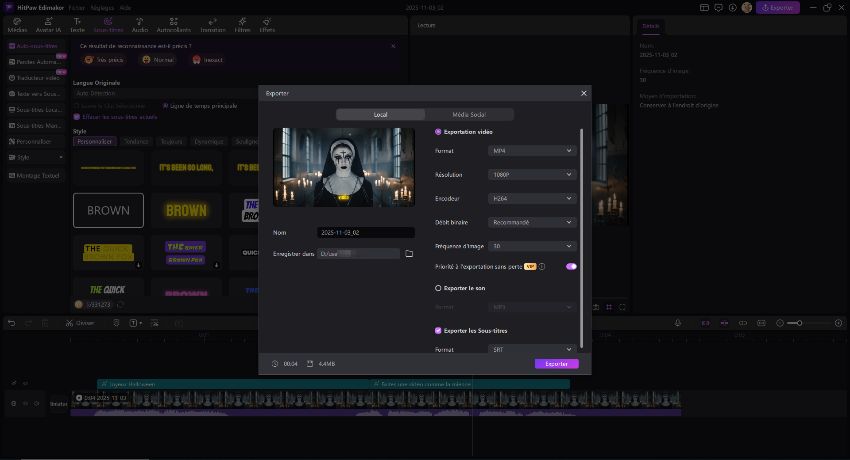Open the Aide menu

click(x=125, y=8)
